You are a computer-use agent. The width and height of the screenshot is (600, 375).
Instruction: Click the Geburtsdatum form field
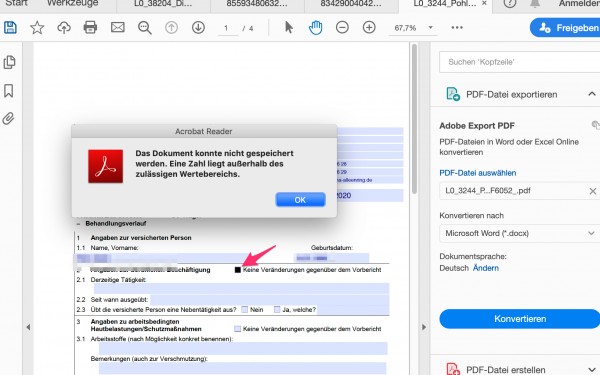331,258
